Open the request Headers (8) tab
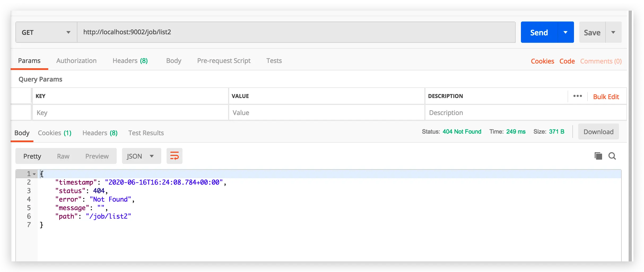644x272 pixels. click(130, 61)
